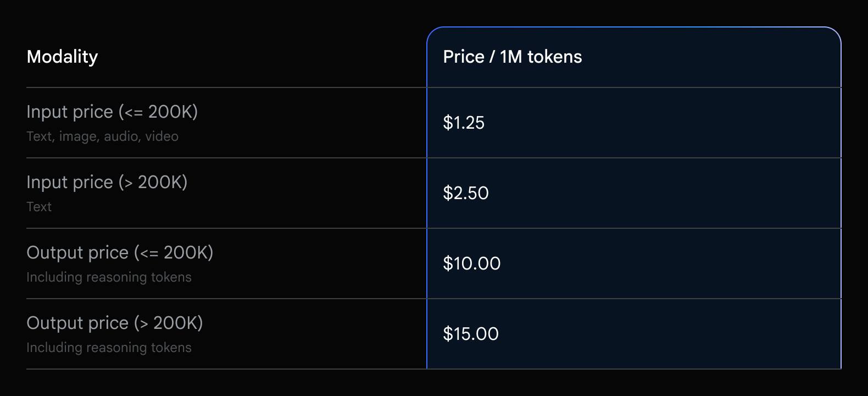Viewport: 868px width, 396px height.
Task: Click the word "image" in the modalities subtitle
Action: (77, 136)
